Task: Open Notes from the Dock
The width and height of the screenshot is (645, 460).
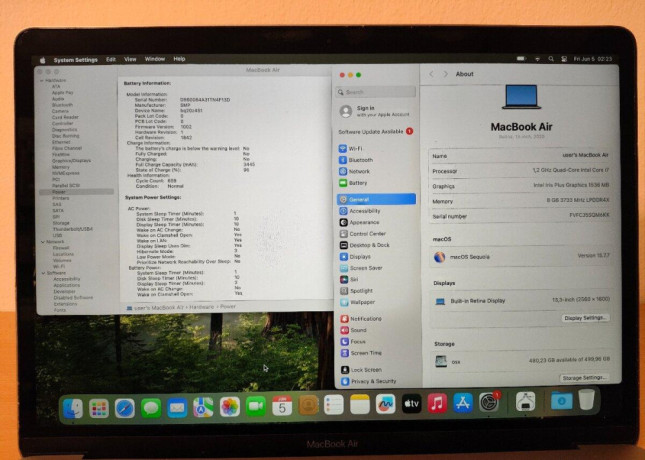Action: (x=360, y=404)
